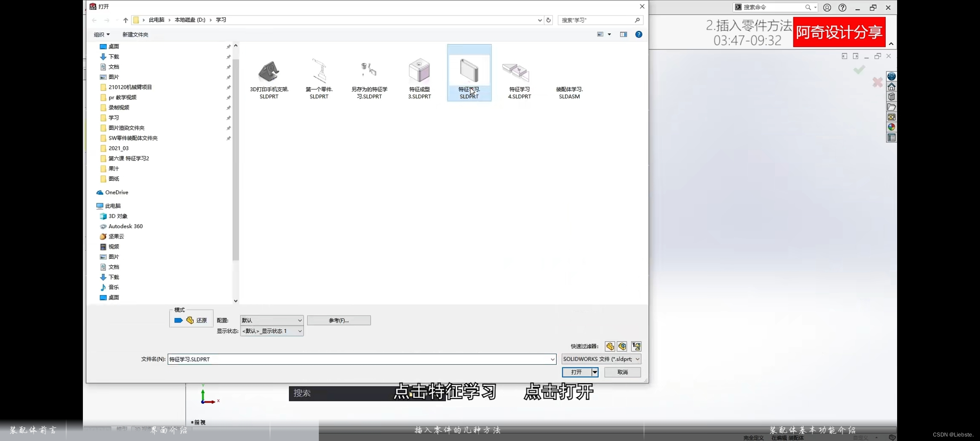This screenshot has width=980, height=441.
Task: Select the top-level assembly quick filter icon
Action: pyautogui.click(x=636, y=346)
